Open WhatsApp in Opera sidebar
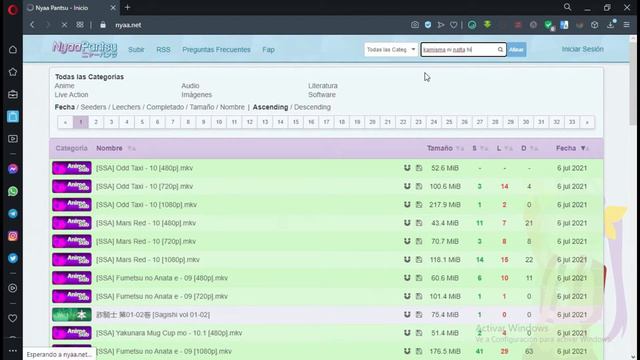Screen dimensions: 640x360 [13, 191]
